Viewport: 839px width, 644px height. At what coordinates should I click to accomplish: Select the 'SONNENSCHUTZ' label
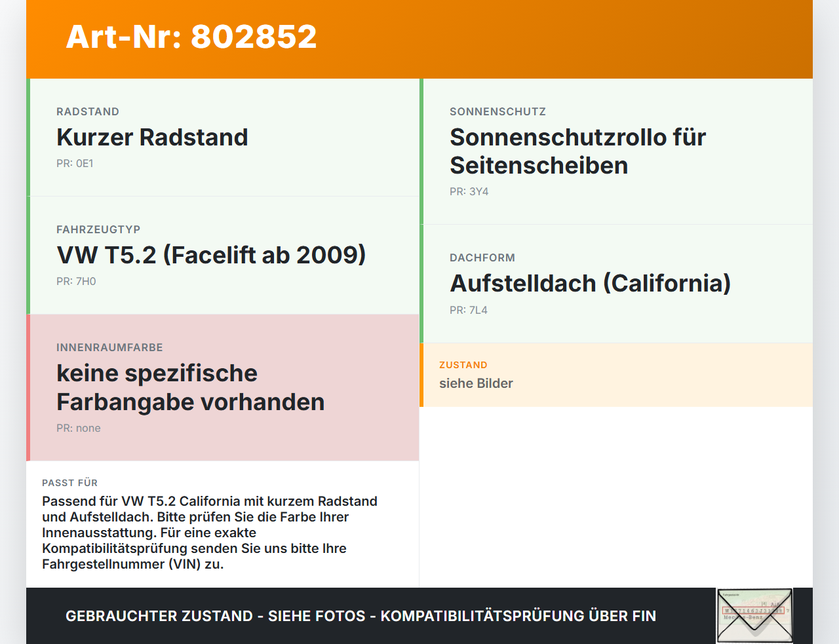pos(498,111)
